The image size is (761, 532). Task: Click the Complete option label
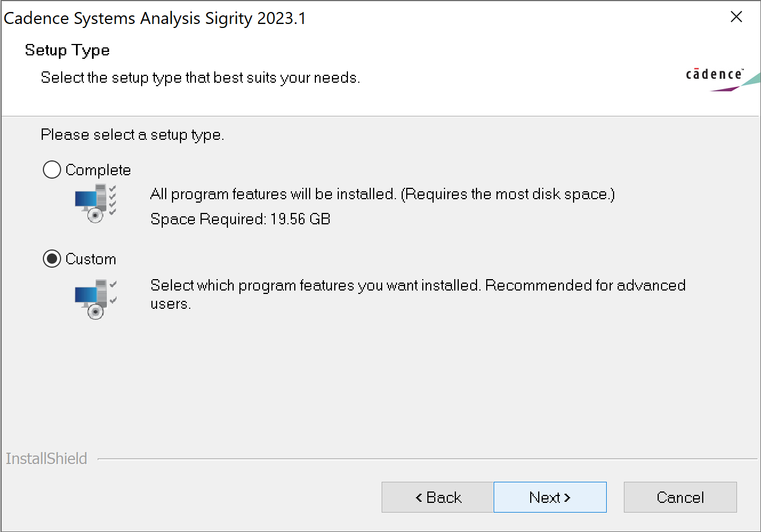(98, 170)
